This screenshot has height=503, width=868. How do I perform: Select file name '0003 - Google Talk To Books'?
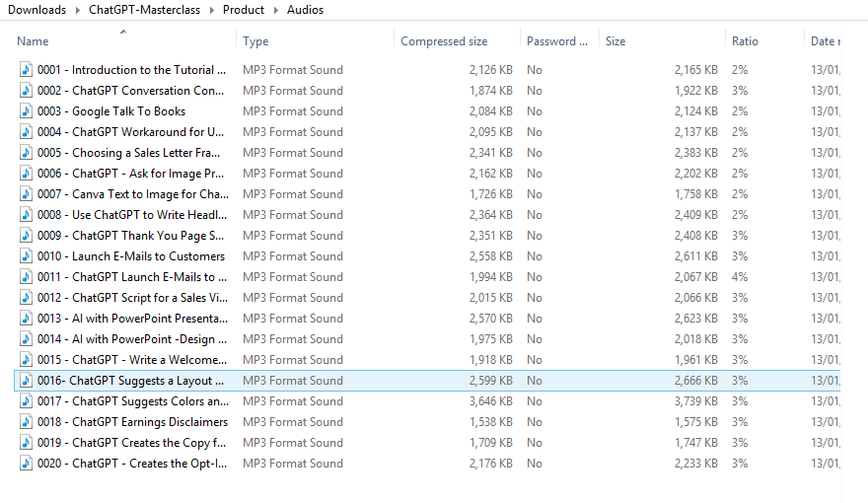(111, 111)
